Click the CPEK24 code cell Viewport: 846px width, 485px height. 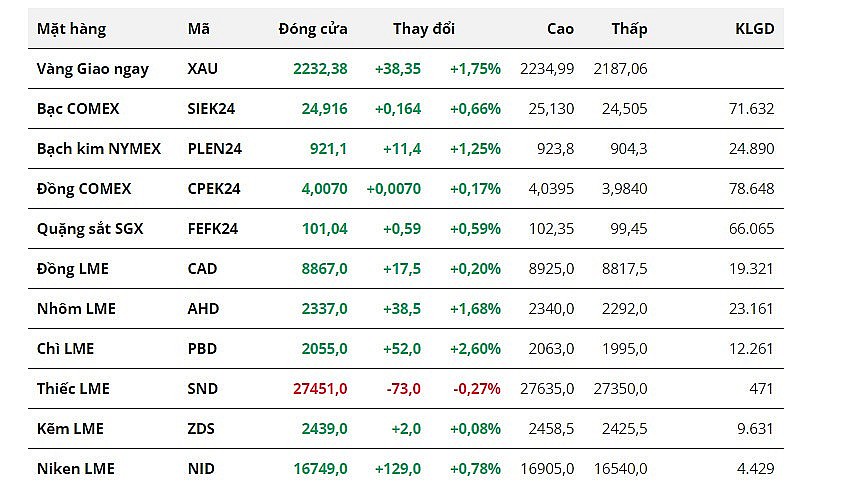click(212, 189)
